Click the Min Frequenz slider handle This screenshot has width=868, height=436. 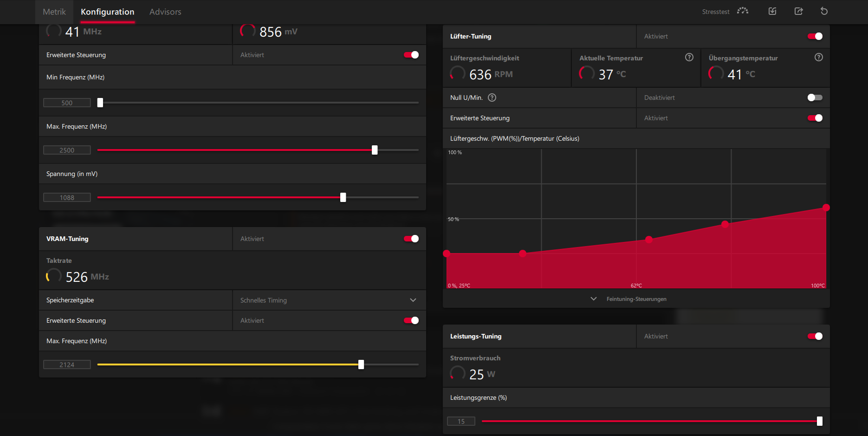pos(100,103)
